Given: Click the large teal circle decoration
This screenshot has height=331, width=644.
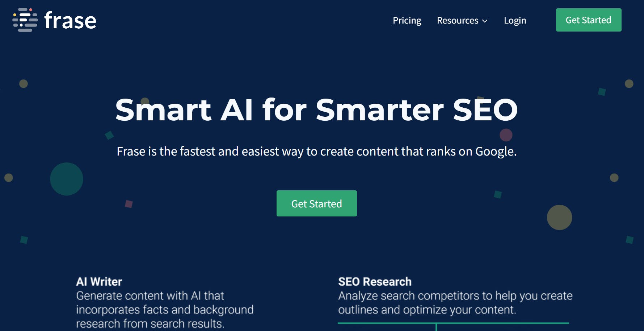Looking at the screenshot, I should pyautogui.click(x=67, y=179).
